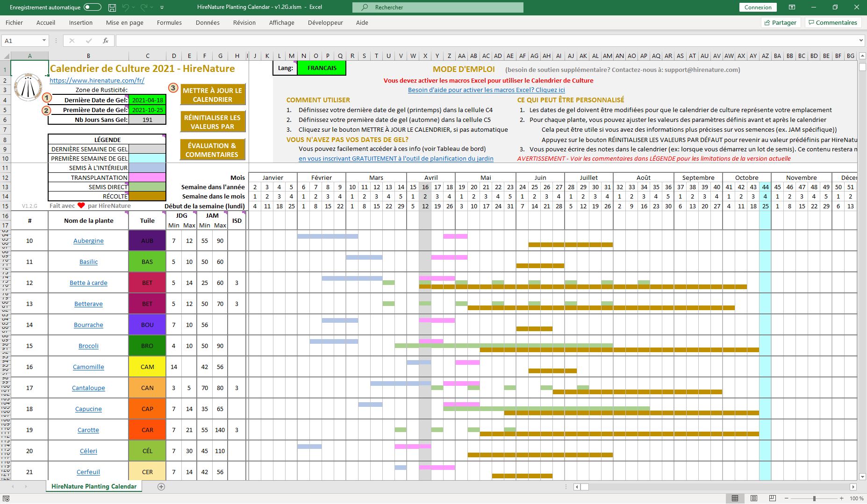Screen dimensions: 867x504
Task: Click the Partager button
Action: (781, 22)
